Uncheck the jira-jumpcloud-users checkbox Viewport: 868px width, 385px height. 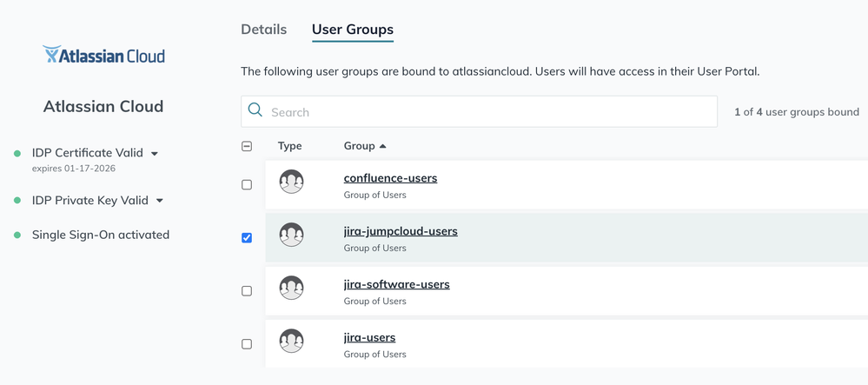pyautogui.click(x=247, y=238)
